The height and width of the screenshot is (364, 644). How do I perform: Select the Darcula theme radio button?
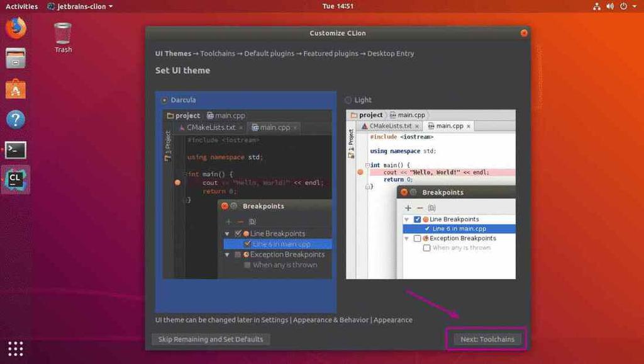pyautogui.click(x=164, y=100)
